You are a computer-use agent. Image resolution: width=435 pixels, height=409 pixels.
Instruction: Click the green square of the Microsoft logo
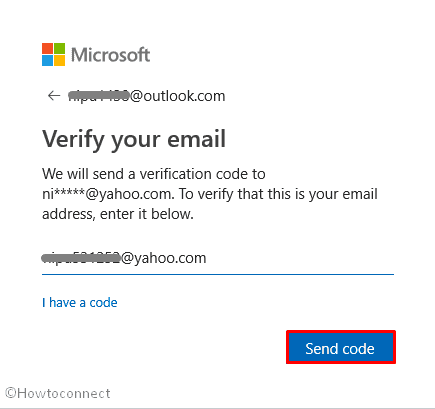pyautogui.click(x=59, y=48)
